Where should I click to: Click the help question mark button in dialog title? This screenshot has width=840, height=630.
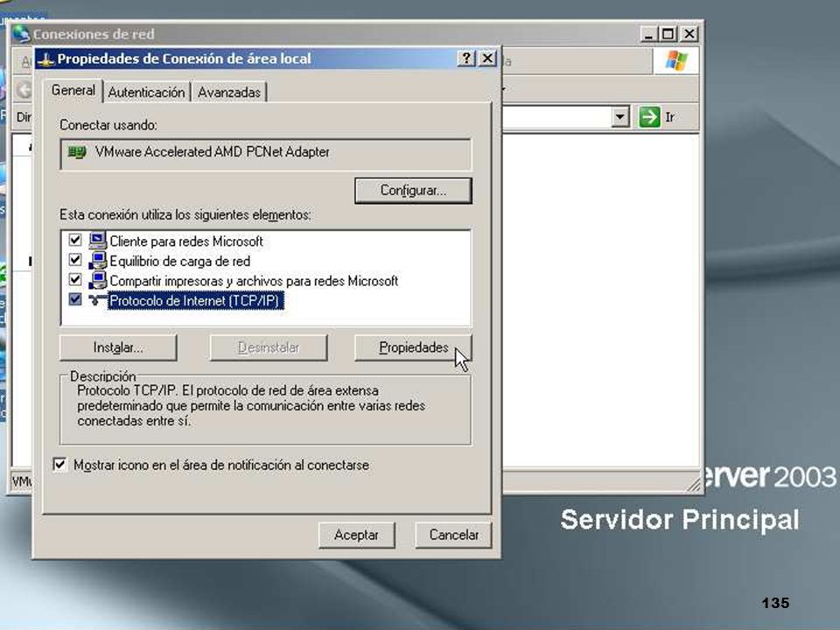[466, 59]
